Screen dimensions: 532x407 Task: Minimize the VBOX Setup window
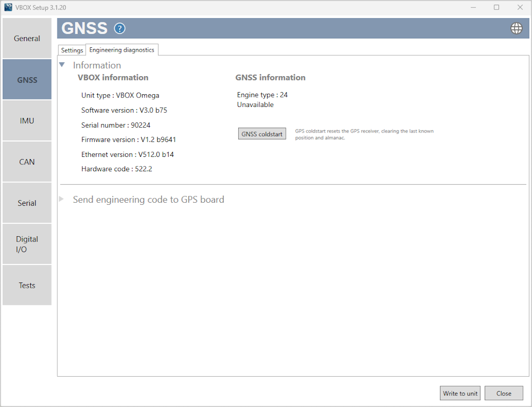pos(473,7)
